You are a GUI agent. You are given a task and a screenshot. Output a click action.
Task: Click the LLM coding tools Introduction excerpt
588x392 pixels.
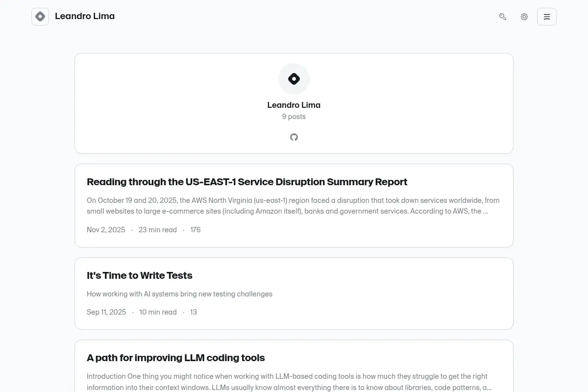point(289,382)
